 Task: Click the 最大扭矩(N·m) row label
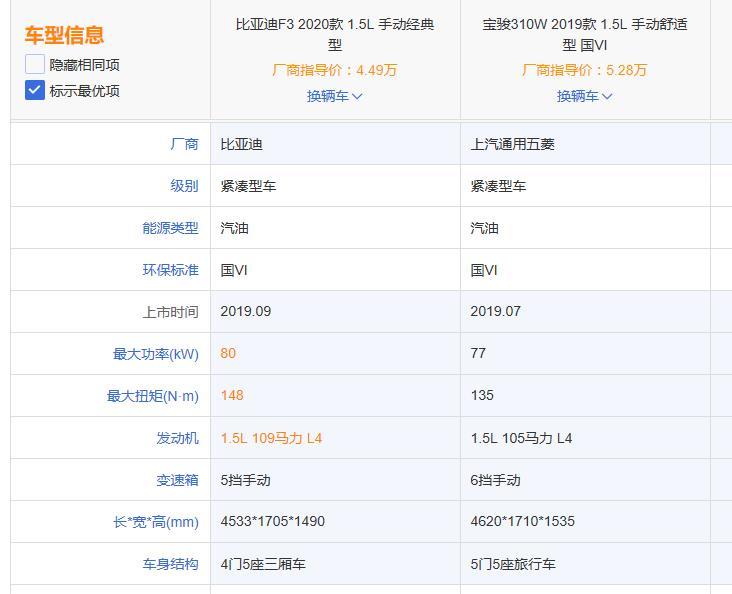coord(153,396)
